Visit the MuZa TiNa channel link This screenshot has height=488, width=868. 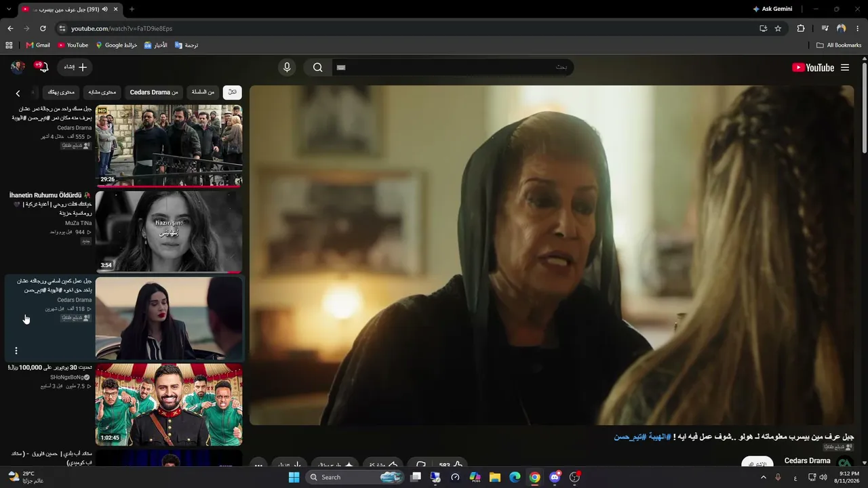[x=79, y=222]
